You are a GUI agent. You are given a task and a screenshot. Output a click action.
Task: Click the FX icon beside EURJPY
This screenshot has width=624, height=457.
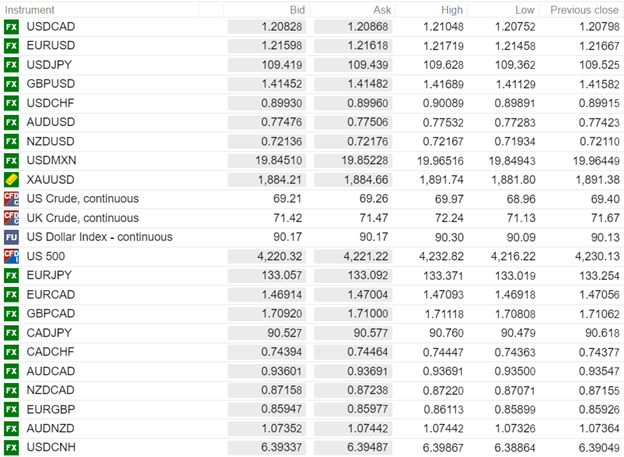[x=12, y=275]
